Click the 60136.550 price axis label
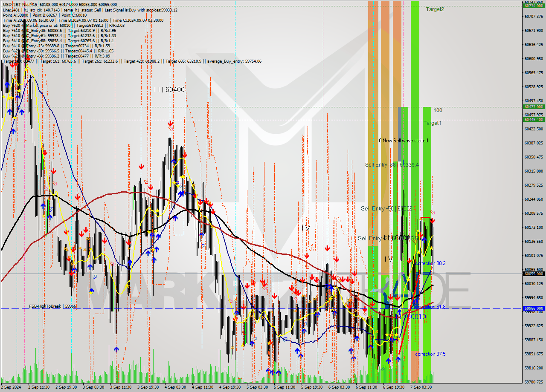 tap(534, 241)
